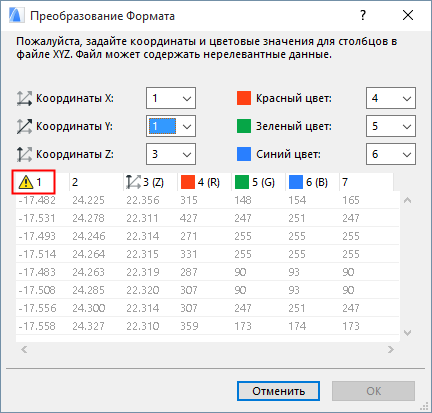The height and width of the screenshot is (413, 432).
Task: Select the 3 (Z) column header
Action: point(150,182)
